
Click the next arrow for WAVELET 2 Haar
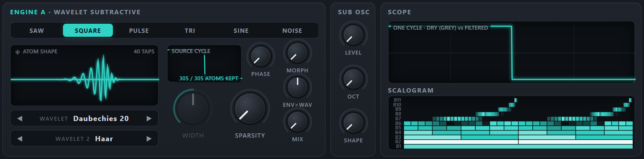coord(149,138)
